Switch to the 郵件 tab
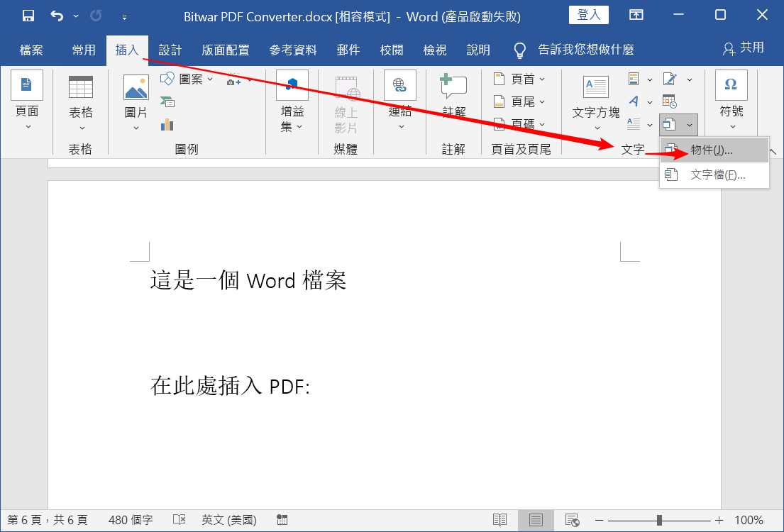 coord(348,50)
